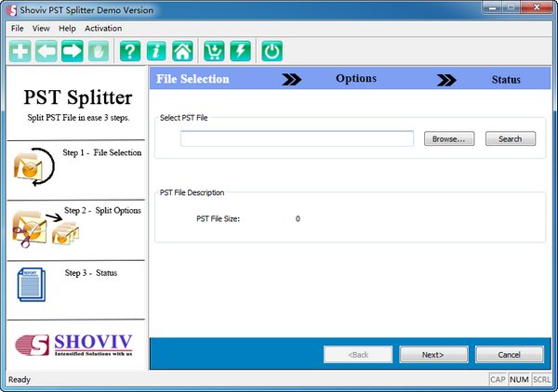Click the 'Step 3 - Status' label
558x392 pixels.
coord(91,273)
